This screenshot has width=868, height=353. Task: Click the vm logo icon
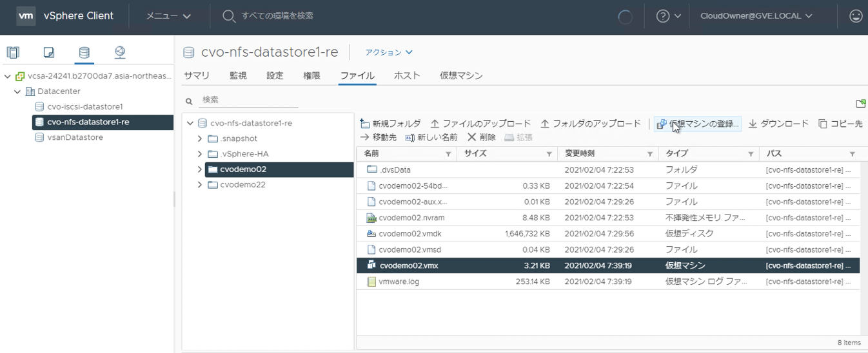click(26, 16)
